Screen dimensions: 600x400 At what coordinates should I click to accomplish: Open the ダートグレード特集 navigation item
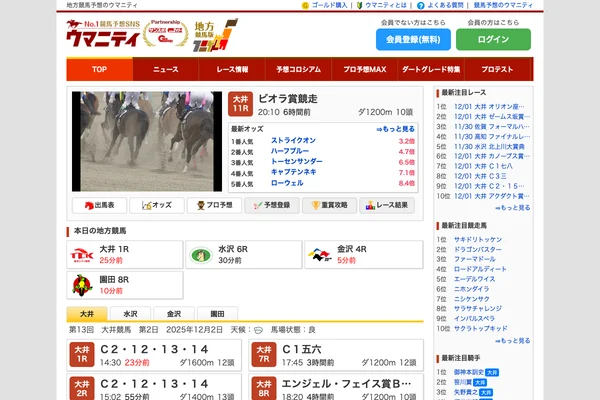click(x=431, y=69)
